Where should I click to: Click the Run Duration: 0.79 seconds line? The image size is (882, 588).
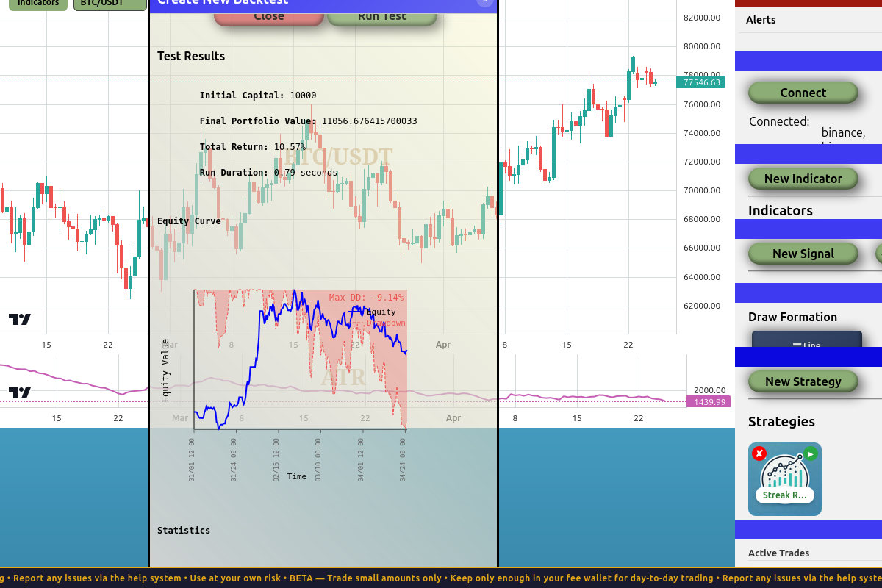click(x=268, y=173)
